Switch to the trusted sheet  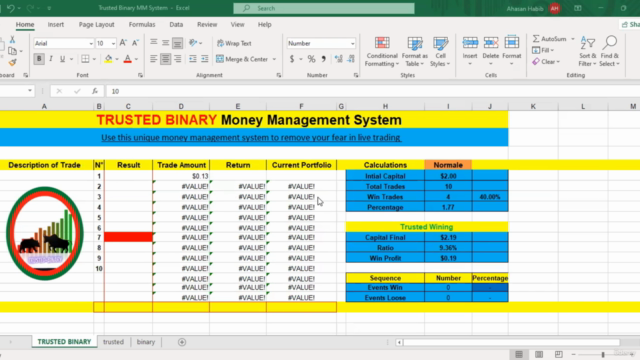113,342
